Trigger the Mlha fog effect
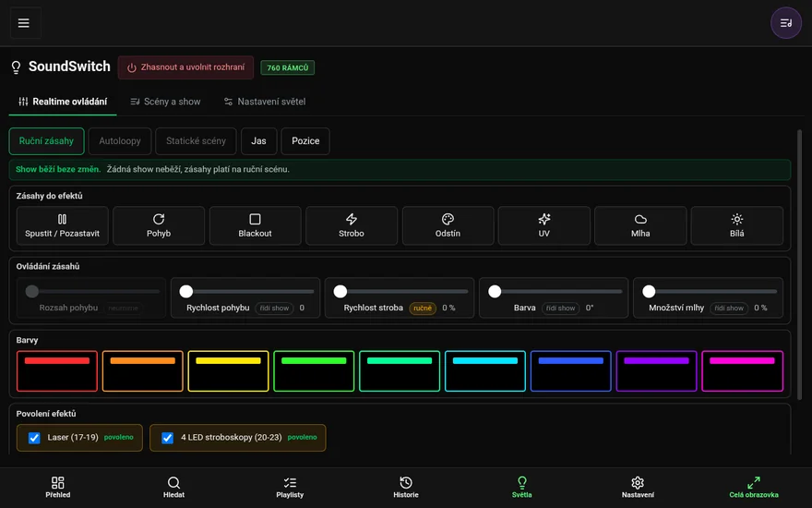This screenshot has height=508, width=812. coord(640,225)
